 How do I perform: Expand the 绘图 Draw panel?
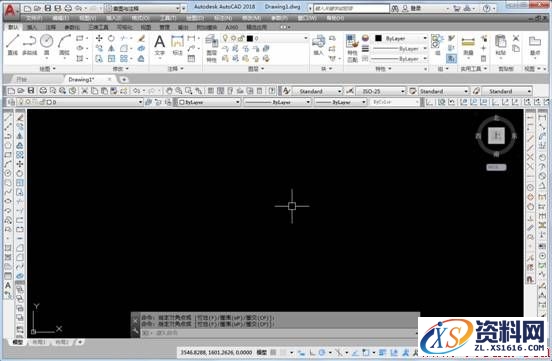tap(47, 69)
